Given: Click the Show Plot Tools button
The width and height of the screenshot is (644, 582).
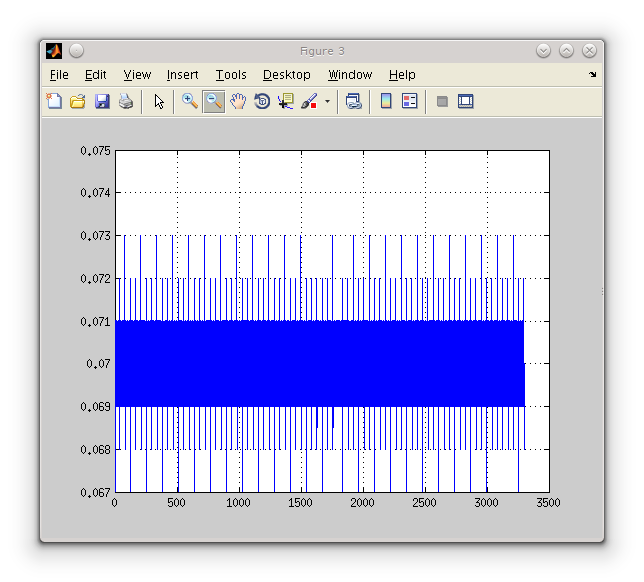Looking at the screenshot, I should [x=465, y=101].
